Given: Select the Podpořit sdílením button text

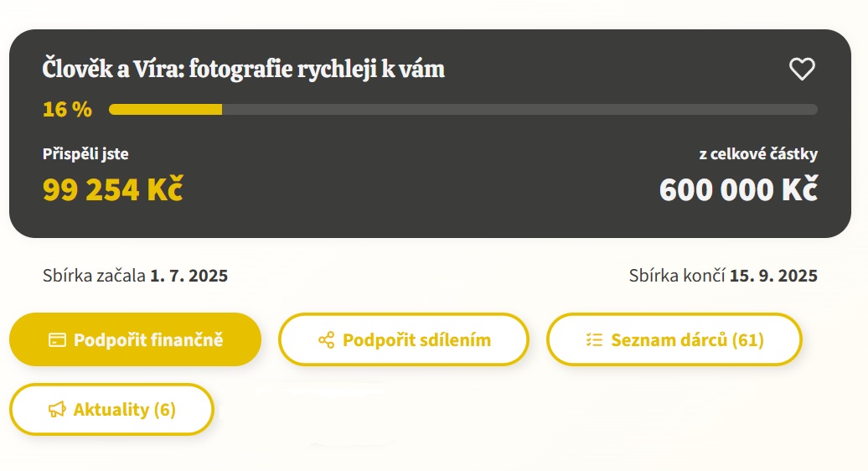Looking at the screenshot, I should pyautogui.click(x=416, y=339).
